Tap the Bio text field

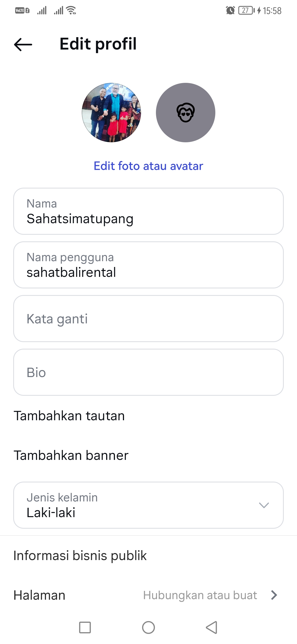[x=148, y=372]
